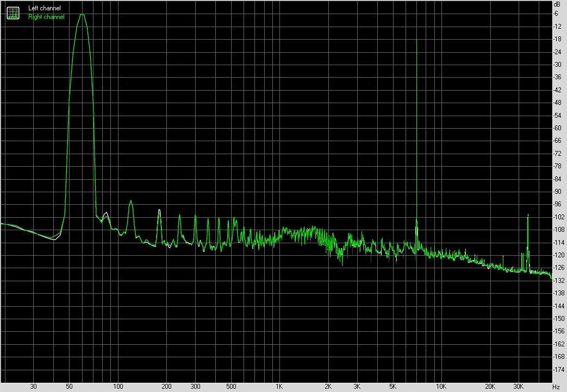This screenshot has width=567, height=392.
Task: Click the spectrum graph icon in the legend
Action: tap(12, 12)
